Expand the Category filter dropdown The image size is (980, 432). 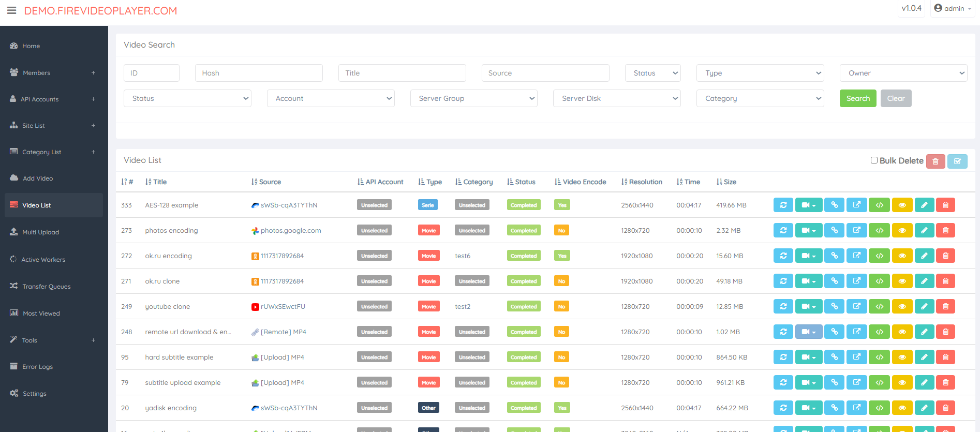coord(760,99)
